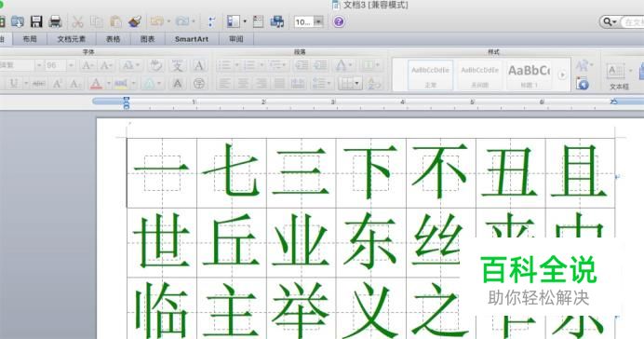Open the Sidebar pane icon

tap(234, 21)
